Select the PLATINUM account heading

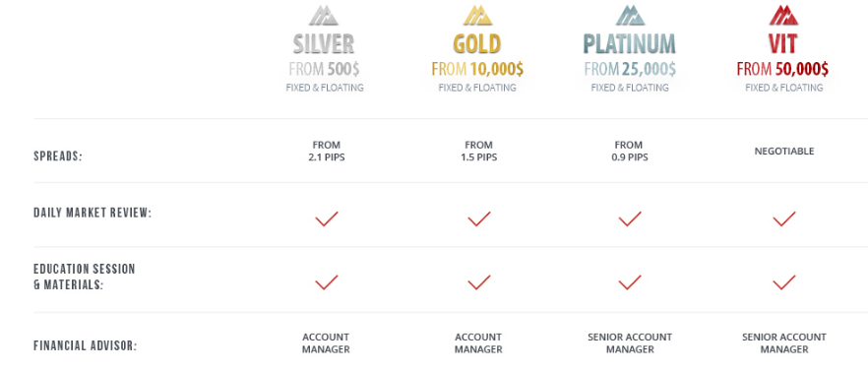[630, 43]
